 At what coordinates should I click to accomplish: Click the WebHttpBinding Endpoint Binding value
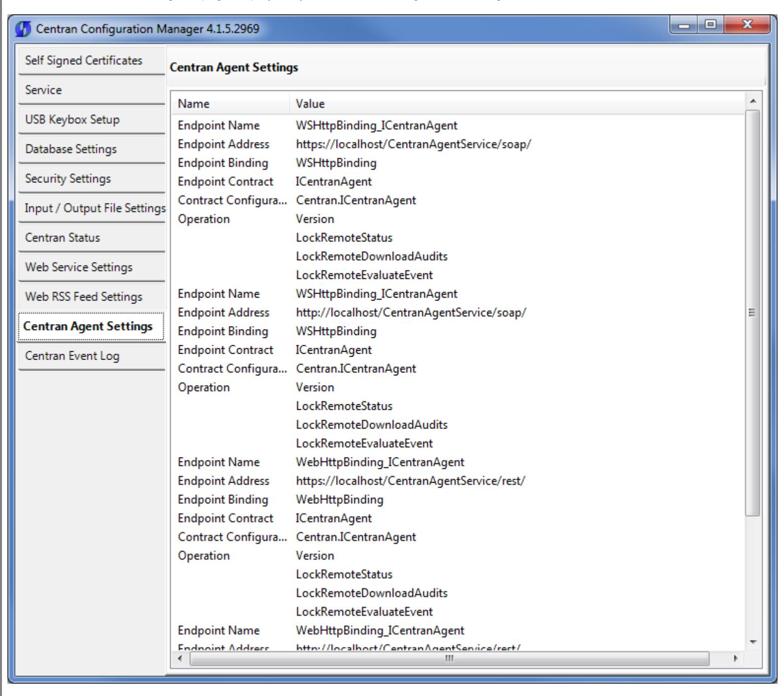pos(339,500)
